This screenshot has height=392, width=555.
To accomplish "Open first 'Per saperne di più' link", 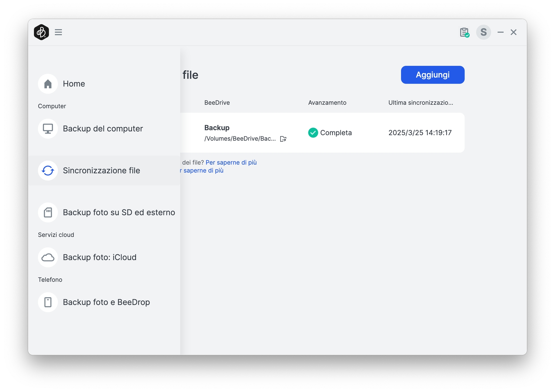I will 231,163.
